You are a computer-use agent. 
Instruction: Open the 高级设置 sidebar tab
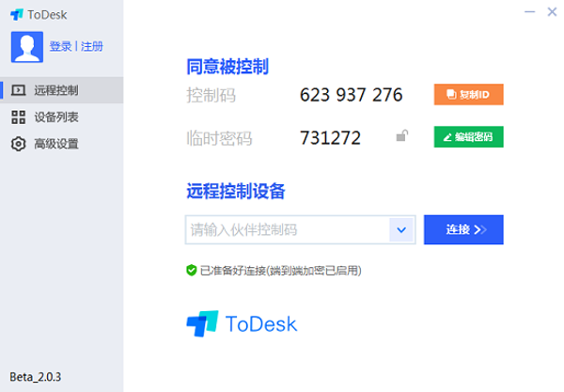[56, 144]
